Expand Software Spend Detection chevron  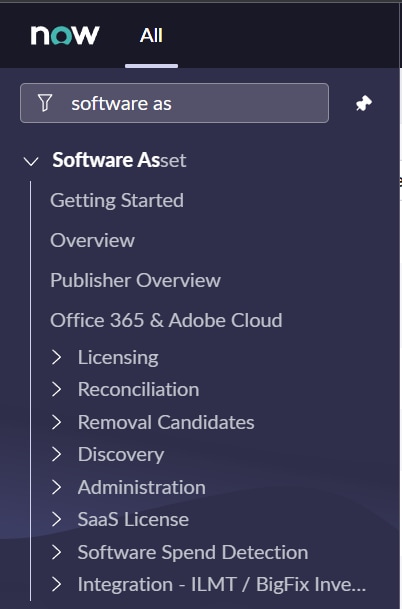pyautogui.click(x=57, y=552)
